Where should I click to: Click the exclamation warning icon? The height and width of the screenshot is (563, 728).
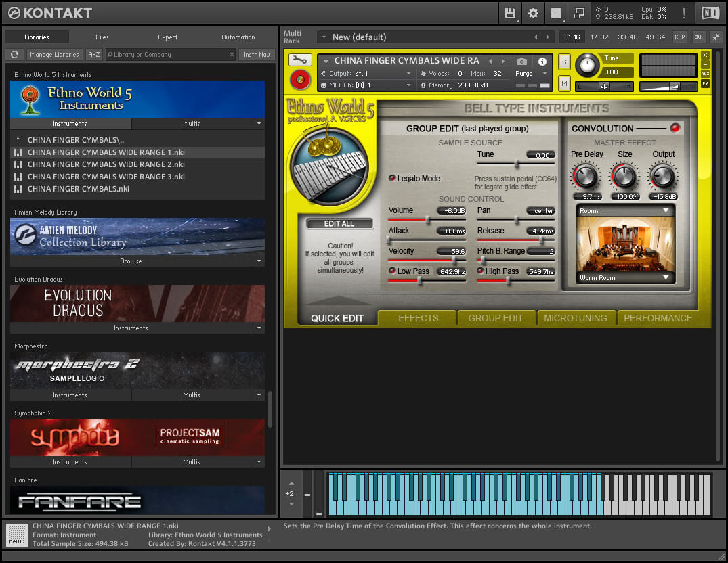pos(684,13)
